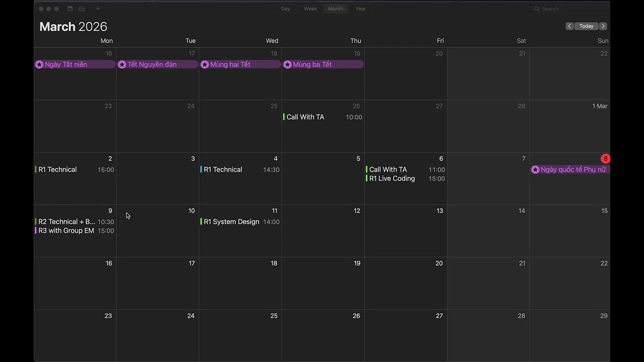Click star icon on Ngày quốc tế Phụ nữ
This screenshot has width=644, height=362.
535,170
